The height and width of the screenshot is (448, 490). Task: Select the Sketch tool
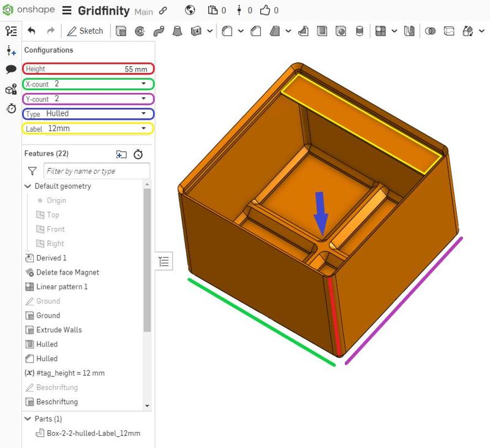click(86, 31)
